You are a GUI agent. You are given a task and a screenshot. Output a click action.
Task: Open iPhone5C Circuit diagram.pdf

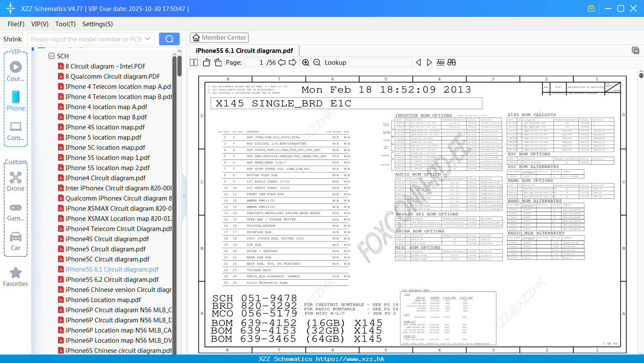(x=107, y=259)
